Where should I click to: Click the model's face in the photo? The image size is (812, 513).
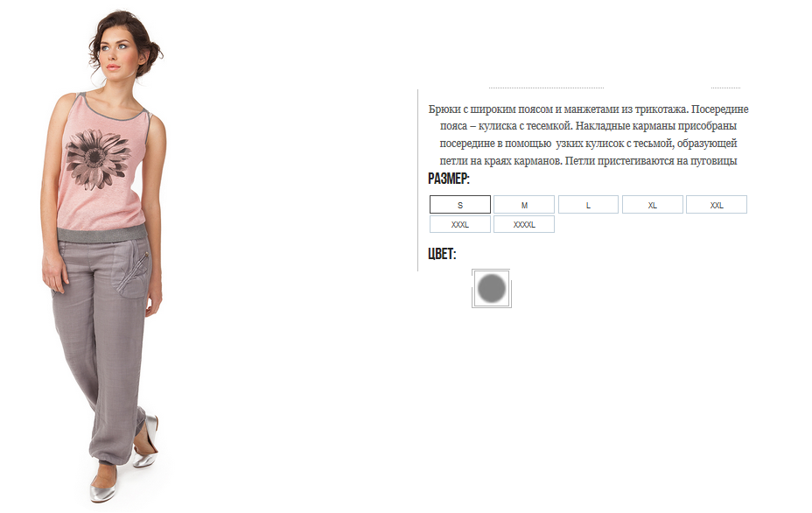pyautogui.click(x=116, y=53)
